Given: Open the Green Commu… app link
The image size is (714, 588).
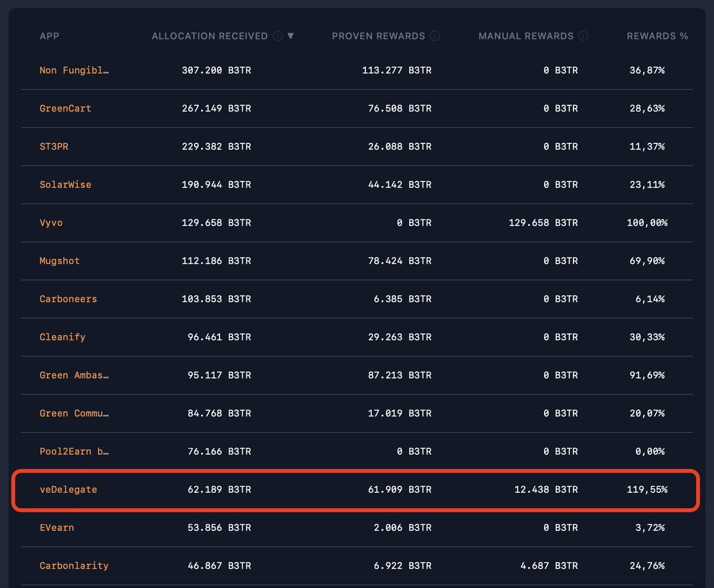Looking at the screenshot, I should pos(74,413).
